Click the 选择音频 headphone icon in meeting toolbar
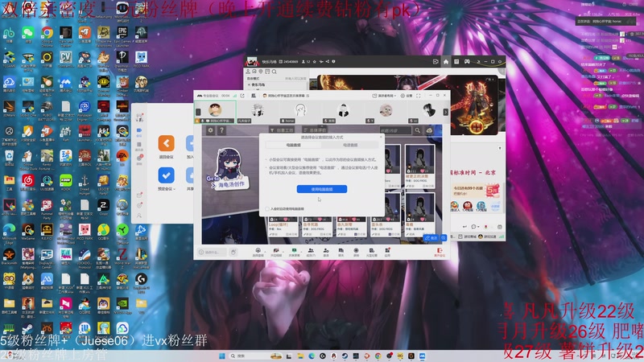The width and height of the screenshot is (644, 362). [x=258, y=252]
